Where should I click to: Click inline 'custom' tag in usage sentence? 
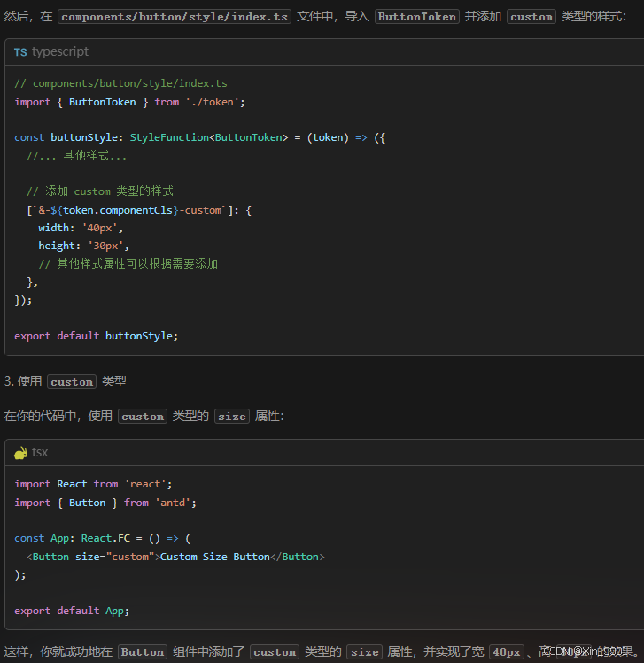click(x=143, y=416)
